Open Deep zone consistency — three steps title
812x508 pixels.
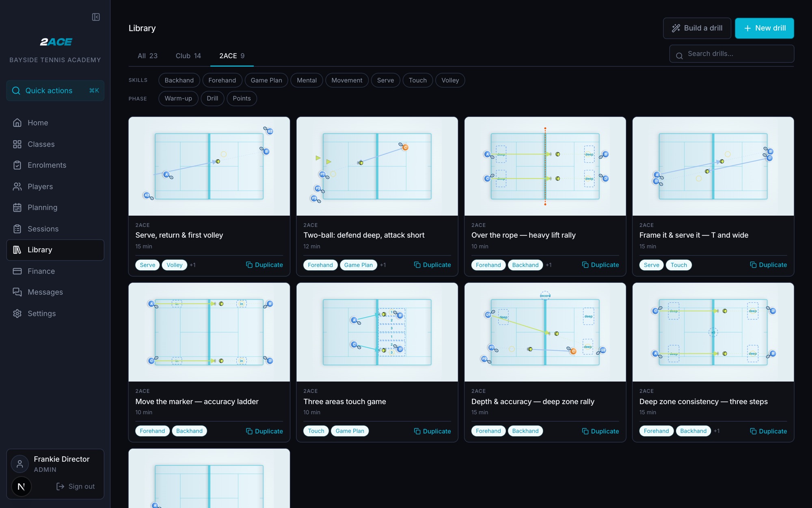(704, 402)
